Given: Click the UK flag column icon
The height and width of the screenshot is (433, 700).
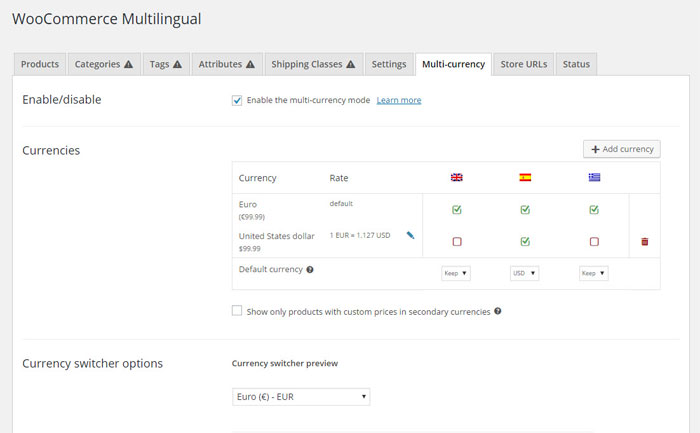Looking at the screenshot, I should (457, 177).
